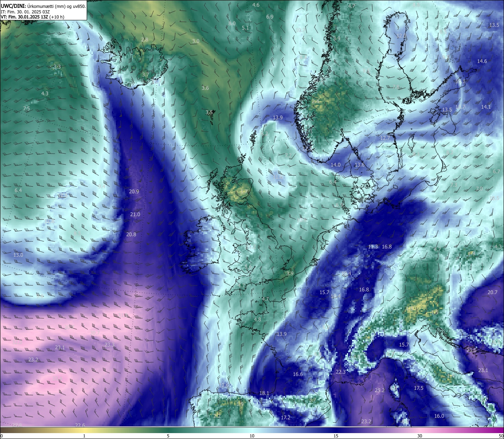Click the 30 tick label on colour scale
This screenshot has height=439, width=504.
(x=420, y=436)
